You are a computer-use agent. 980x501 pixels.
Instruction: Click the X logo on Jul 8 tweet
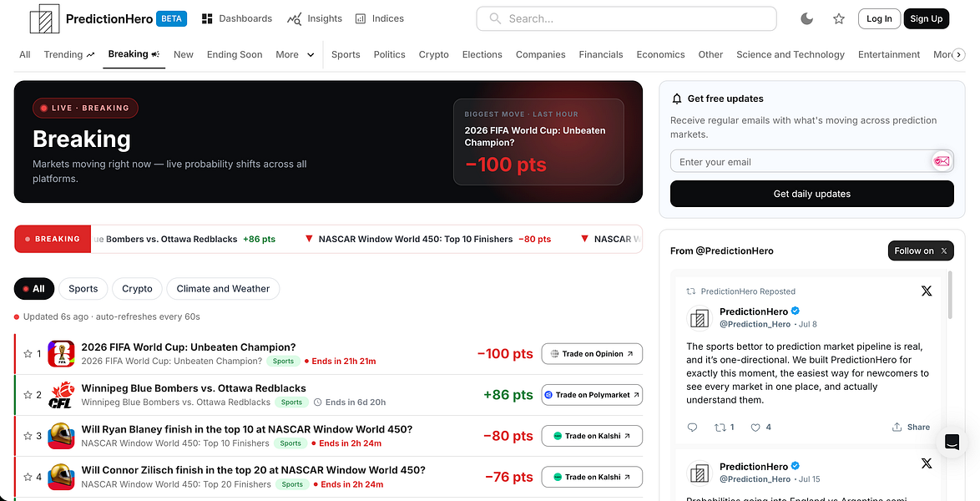point(927,291)
